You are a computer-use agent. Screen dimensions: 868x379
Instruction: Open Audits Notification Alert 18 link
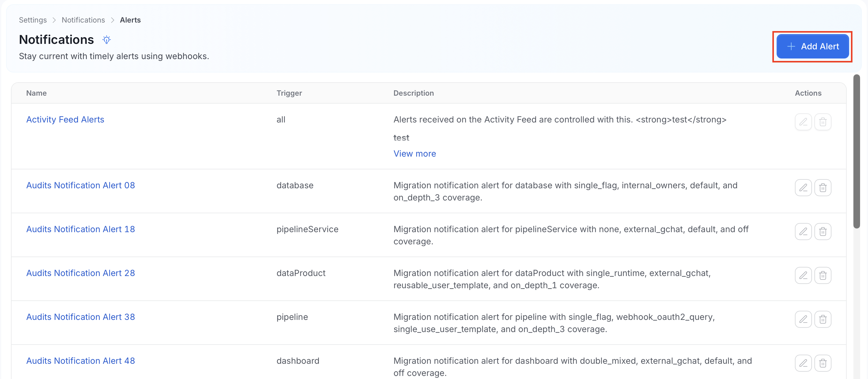80,229
